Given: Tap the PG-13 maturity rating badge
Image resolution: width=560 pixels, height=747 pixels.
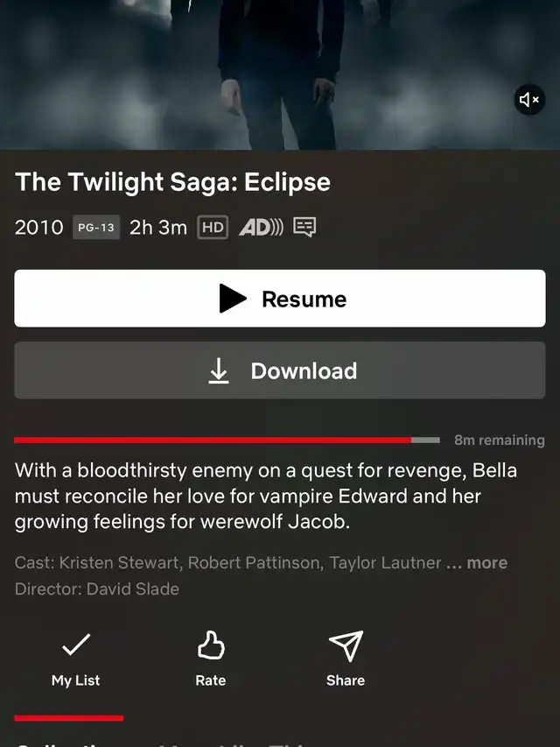Looking at the screenshot, I should click(x=96, y=227).
